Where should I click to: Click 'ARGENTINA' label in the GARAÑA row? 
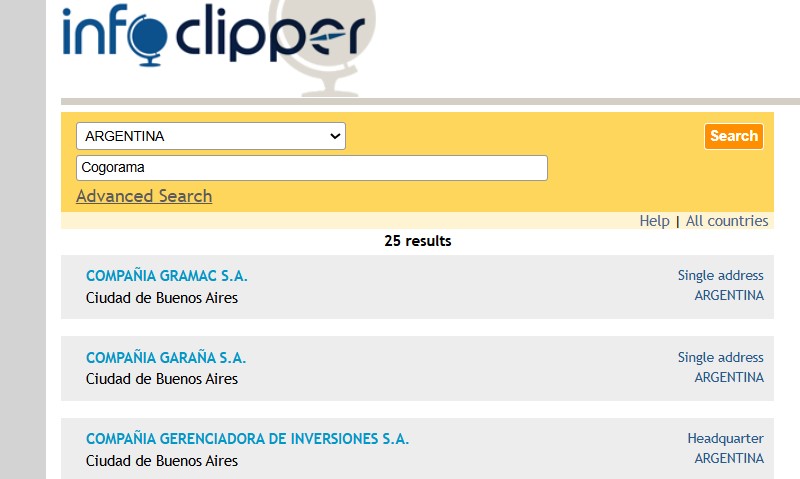[729, 377]
